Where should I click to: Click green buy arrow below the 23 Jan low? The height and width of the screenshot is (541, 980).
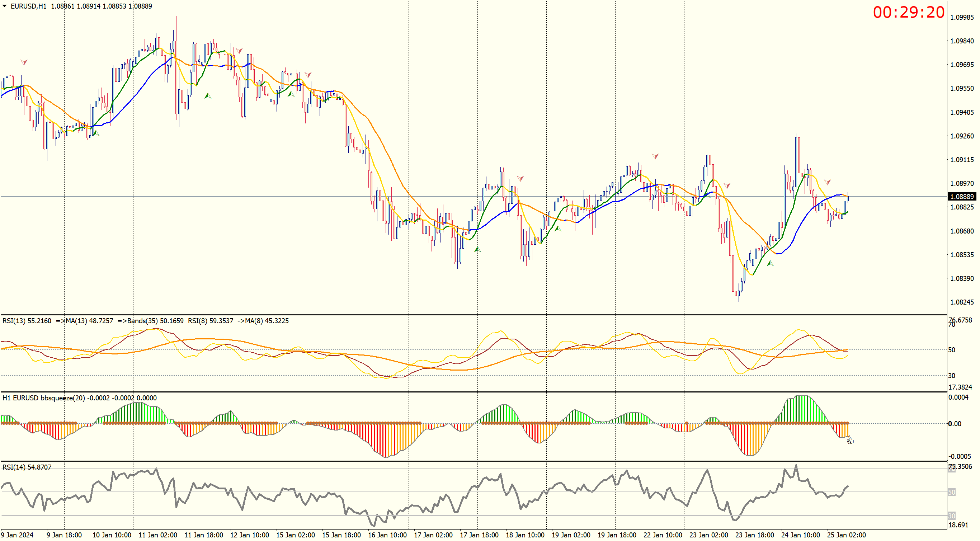[x=770, y=263]
